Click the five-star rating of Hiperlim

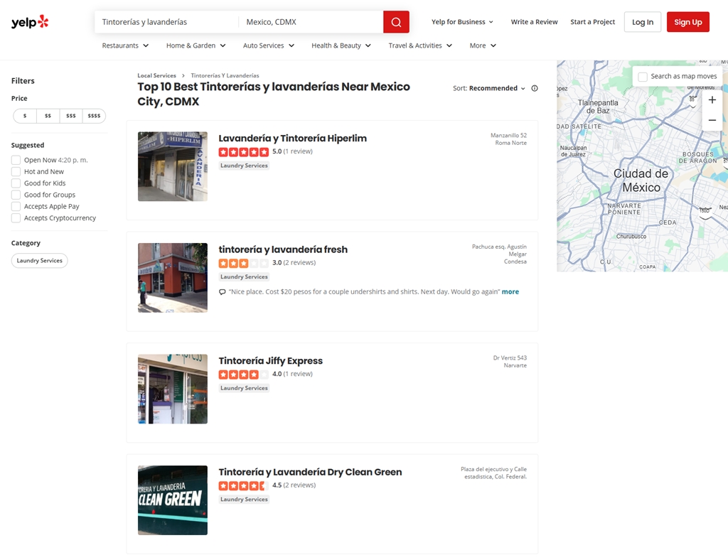click(x=243, y=152)
